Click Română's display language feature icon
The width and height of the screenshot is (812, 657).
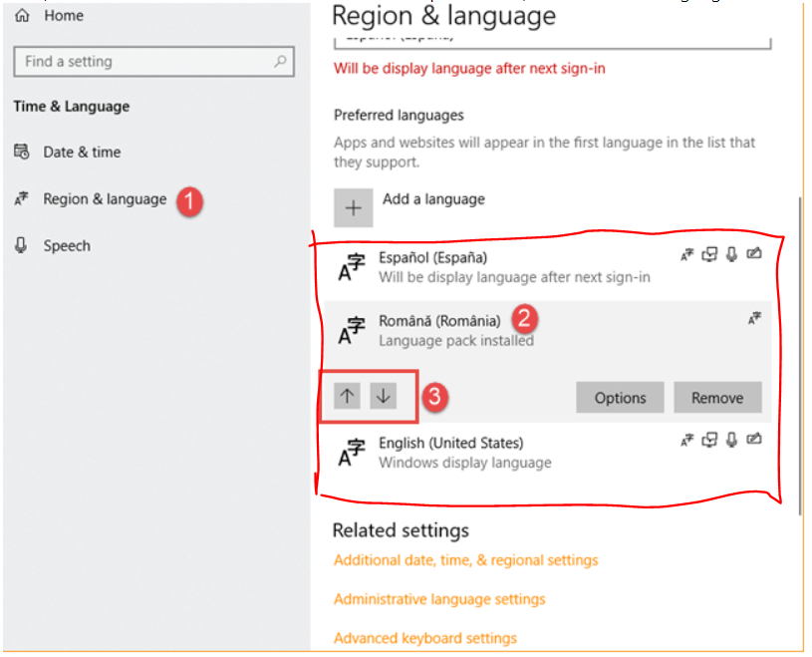coord(754,318)
